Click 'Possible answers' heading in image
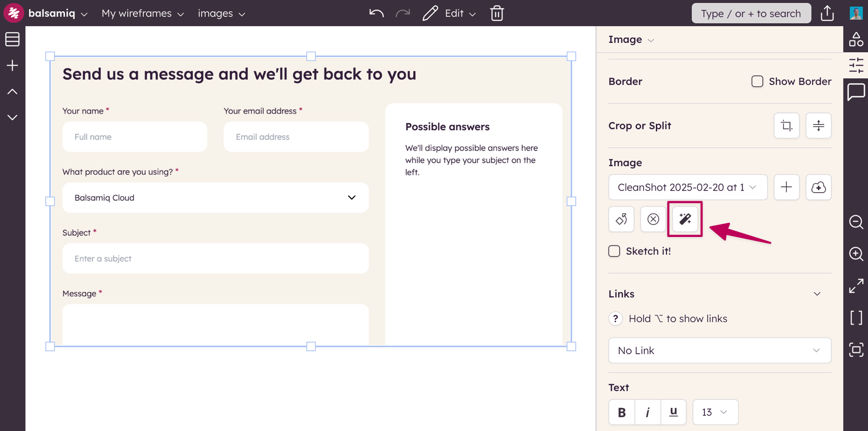 [x=448, y=127]
